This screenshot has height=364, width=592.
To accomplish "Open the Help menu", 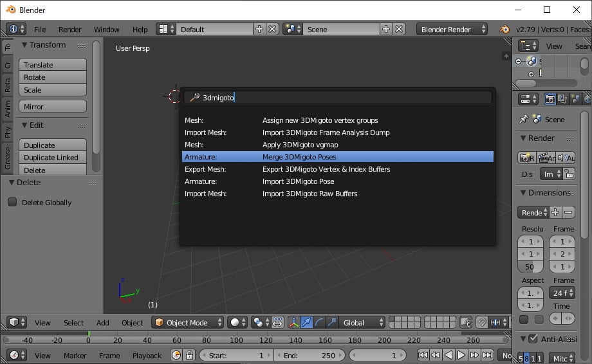I will pos(140,30).
